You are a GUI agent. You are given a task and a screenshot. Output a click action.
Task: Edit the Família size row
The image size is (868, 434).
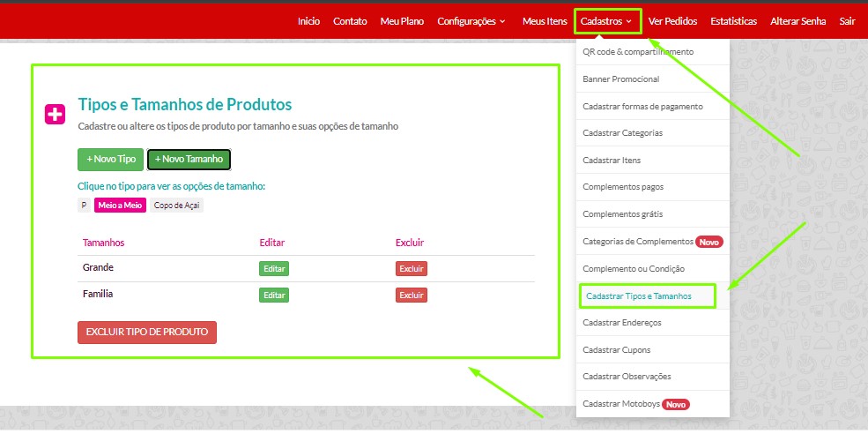click(x=274, y=296)
